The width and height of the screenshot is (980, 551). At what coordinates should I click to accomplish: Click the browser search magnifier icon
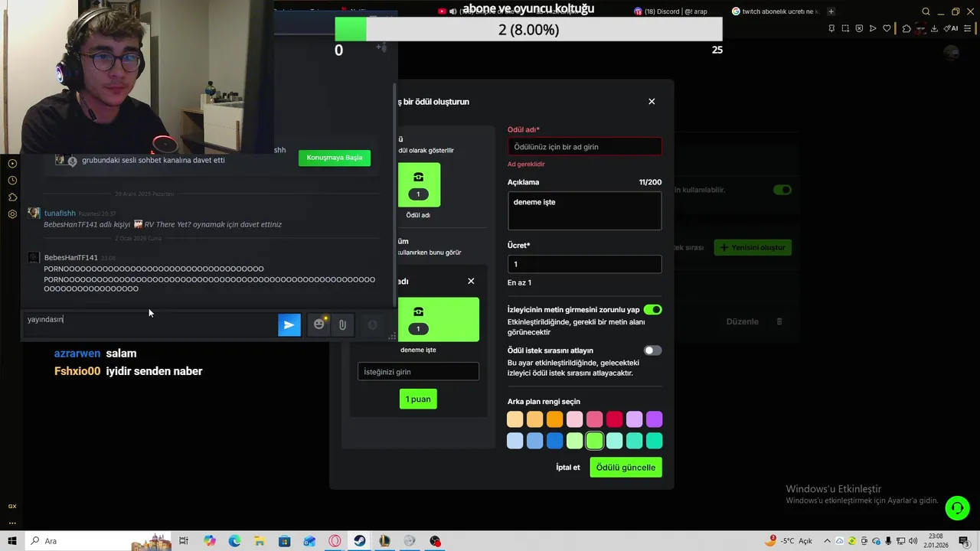point(926,11)
